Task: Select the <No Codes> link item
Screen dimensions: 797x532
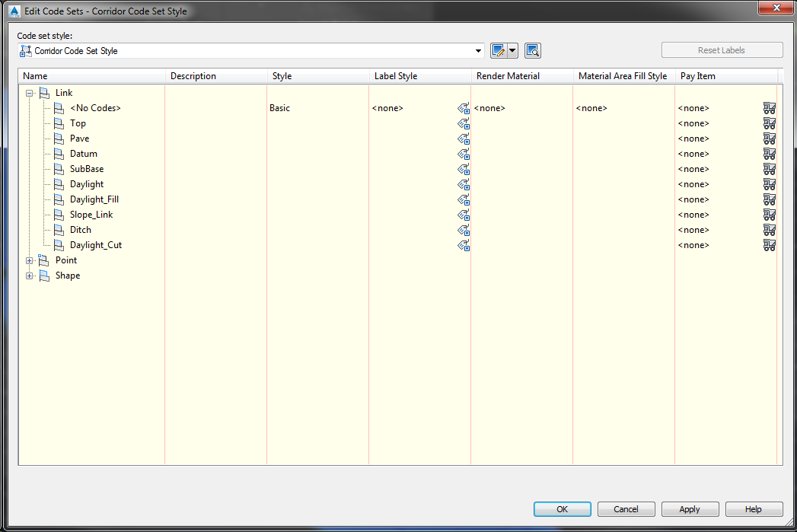Action: (x=95, y=108)
